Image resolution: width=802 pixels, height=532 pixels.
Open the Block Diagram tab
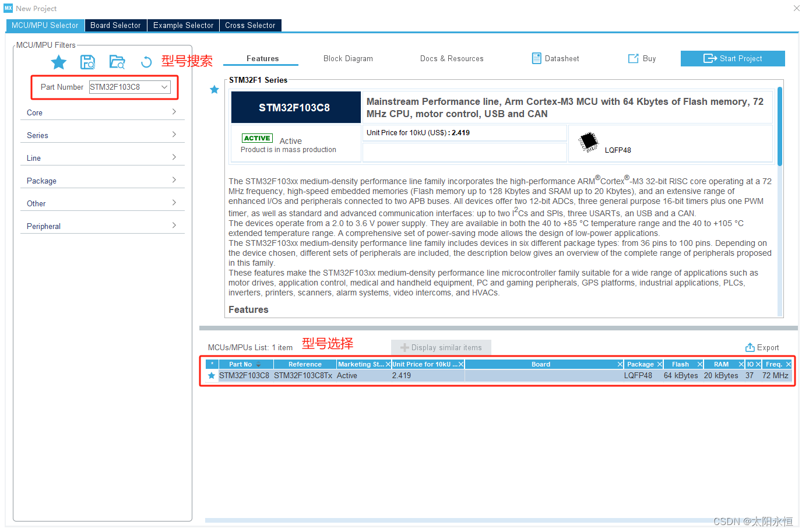pos(348,58)
